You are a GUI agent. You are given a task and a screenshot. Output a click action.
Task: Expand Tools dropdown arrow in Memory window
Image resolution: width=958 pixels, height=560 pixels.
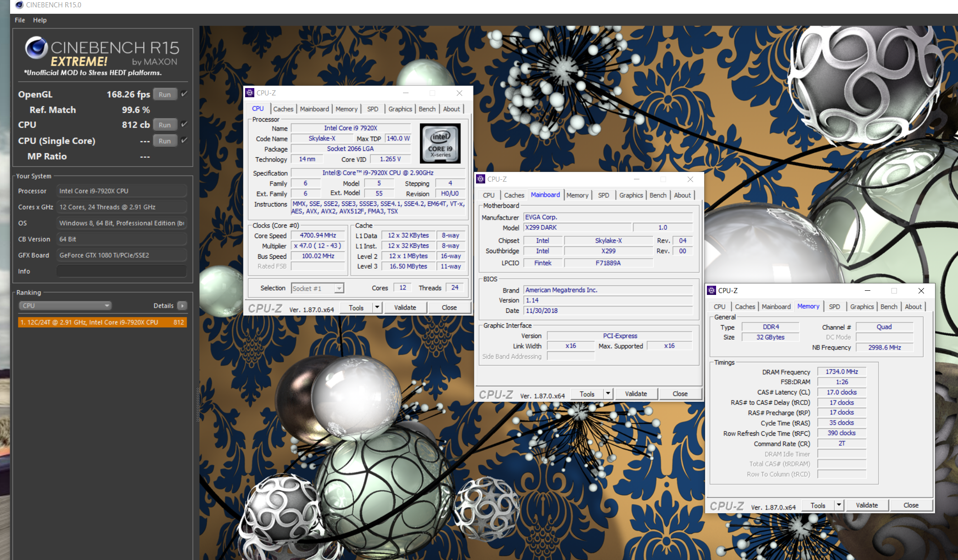coord(839,505)
